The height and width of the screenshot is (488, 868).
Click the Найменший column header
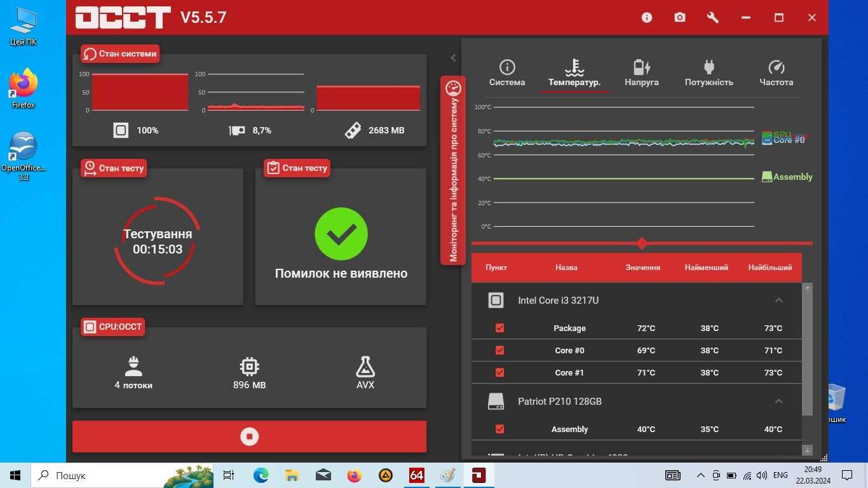click(x=707, y=268)
